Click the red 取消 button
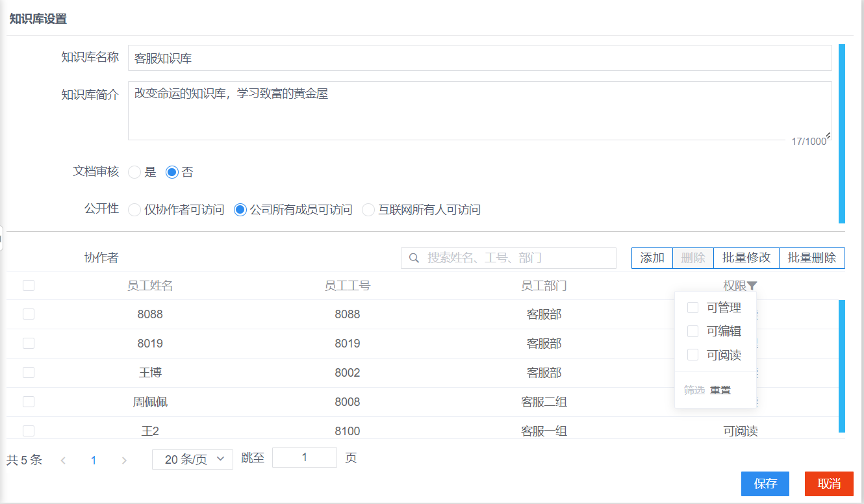This screenshot has width=864, height=504. tap(829, 484)
